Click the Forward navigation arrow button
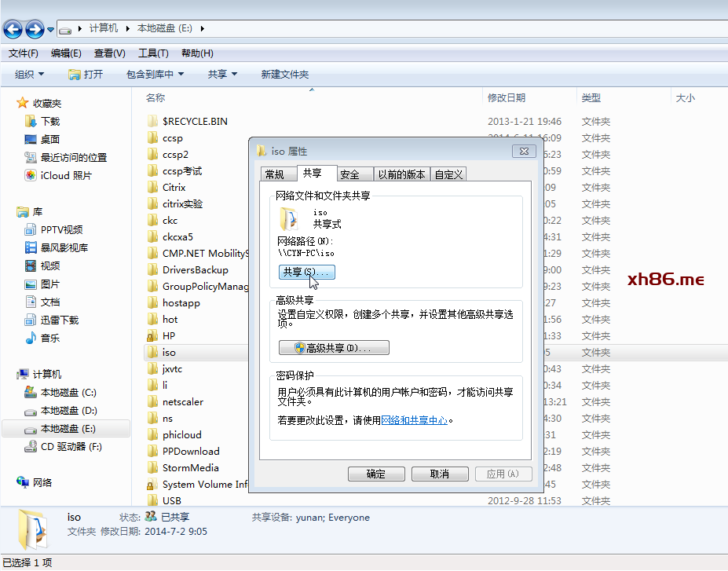Image resolution: width=728 pixels, height=571 pixels. coord(35,29)
